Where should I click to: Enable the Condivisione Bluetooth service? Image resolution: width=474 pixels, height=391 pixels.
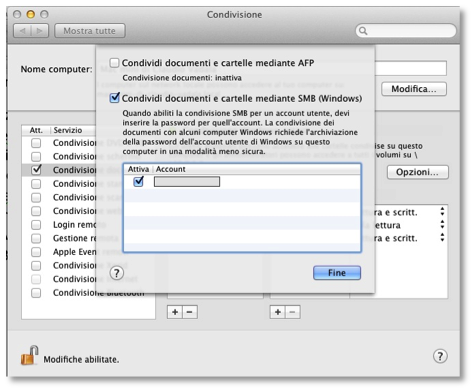36,293
